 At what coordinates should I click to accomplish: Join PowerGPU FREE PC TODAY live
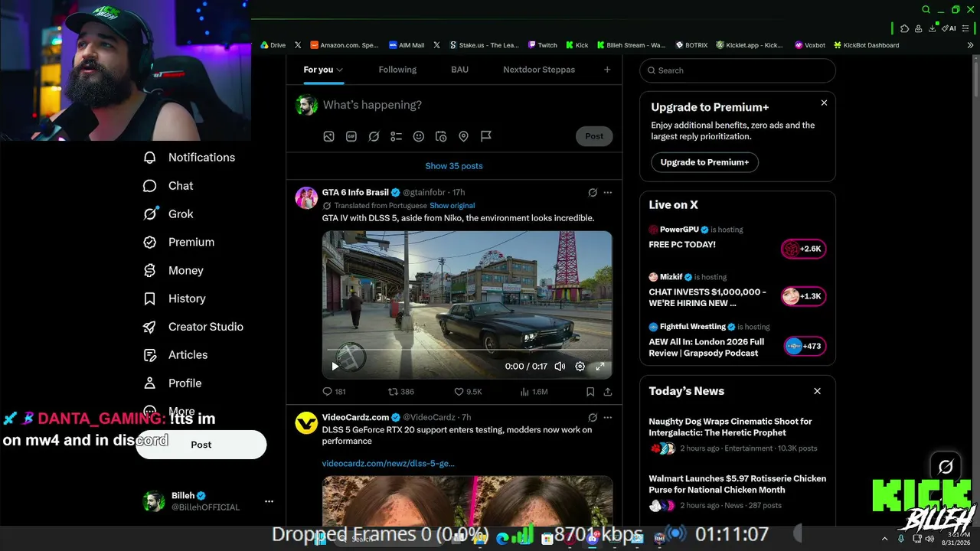(x=803, y=249)
